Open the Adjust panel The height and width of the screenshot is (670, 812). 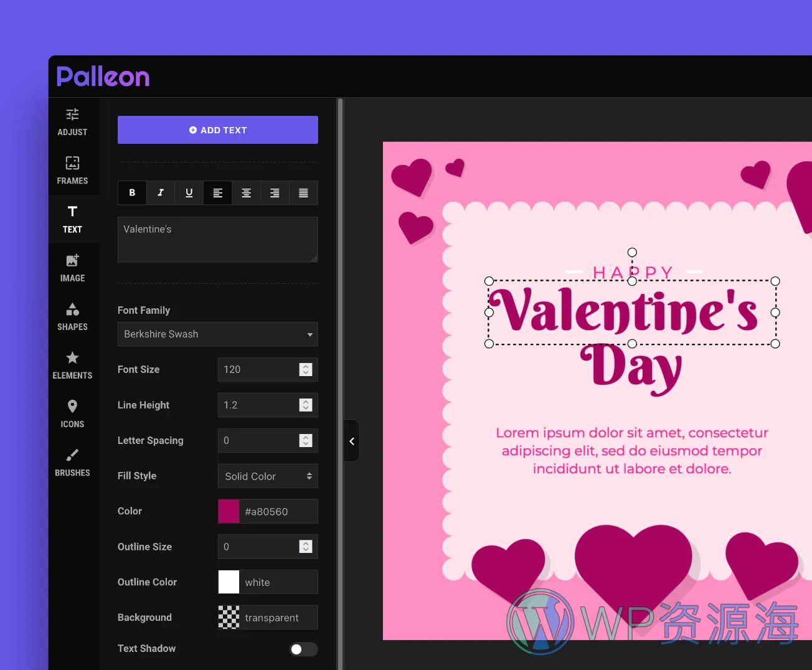[72, 121]
